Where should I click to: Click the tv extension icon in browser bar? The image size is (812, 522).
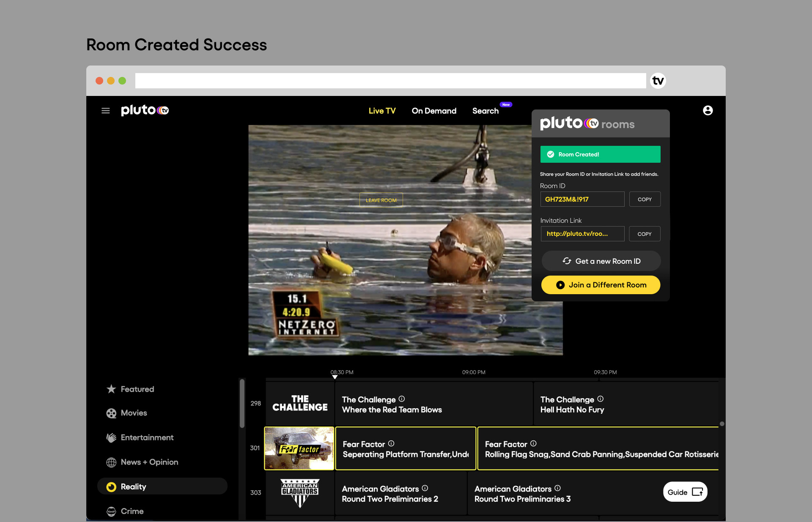pyautogui.click(x=658, y=81)
